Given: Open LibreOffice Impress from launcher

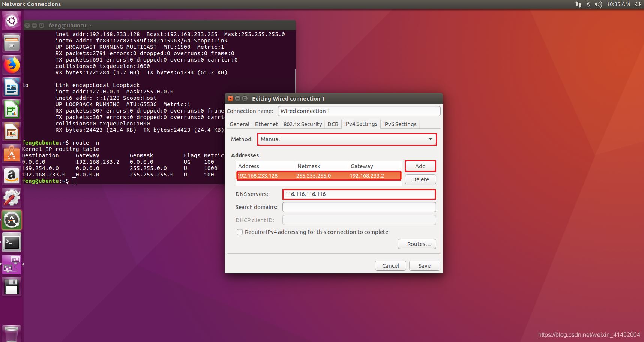Looking at the screenshot, I should pos(12,132).
